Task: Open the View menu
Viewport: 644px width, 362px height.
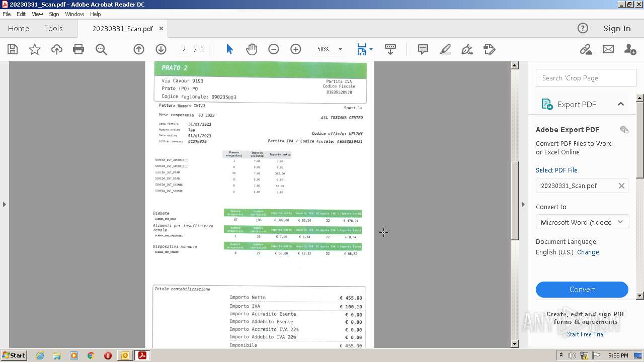Action: coord(37,14)
